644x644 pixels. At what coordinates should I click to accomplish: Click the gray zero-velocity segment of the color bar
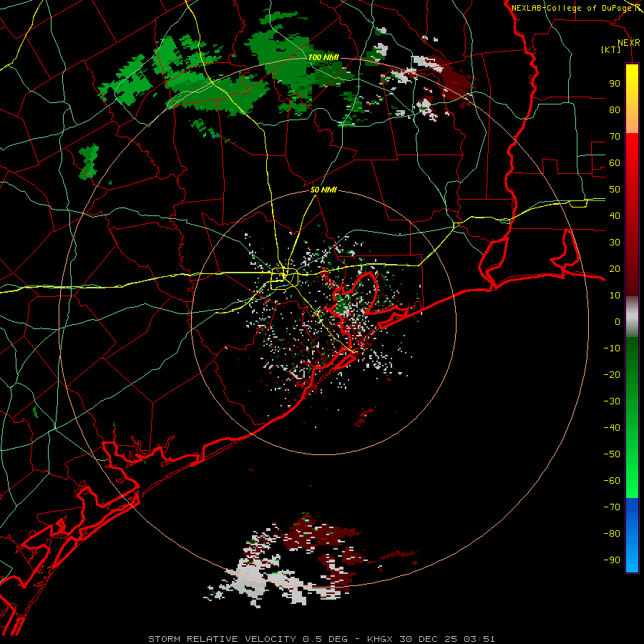pyautogui.click(x=632, y=316)
